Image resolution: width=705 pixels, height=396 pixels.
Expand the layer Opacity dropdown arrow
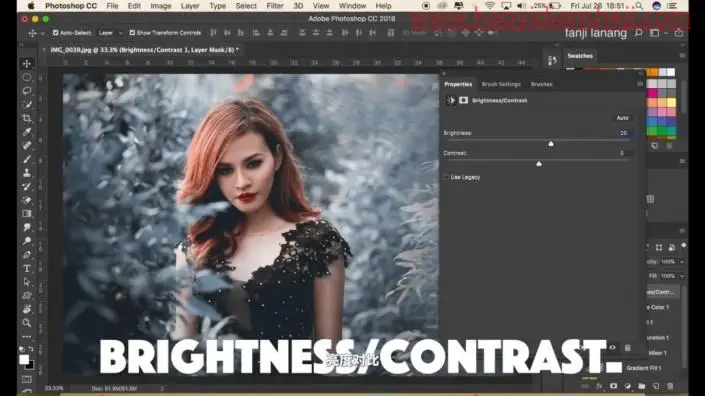pyautogui.click(x=682, y=262)
